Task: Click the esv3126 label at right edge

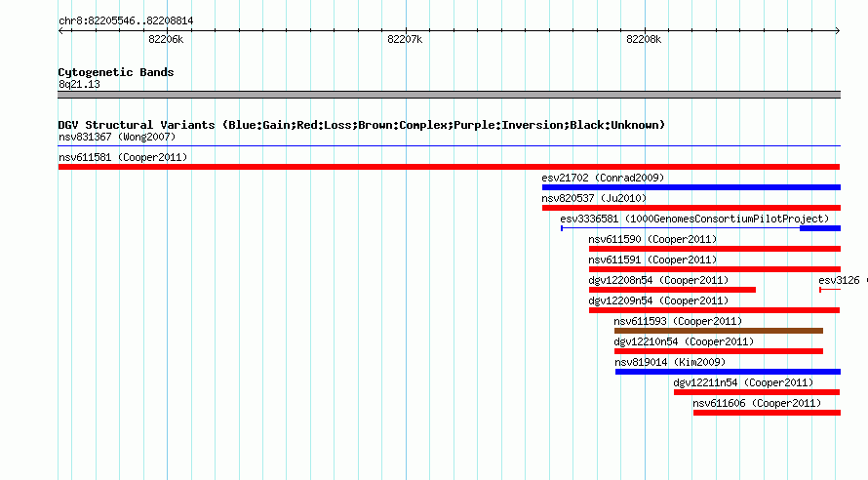Action: pos(839,280)
